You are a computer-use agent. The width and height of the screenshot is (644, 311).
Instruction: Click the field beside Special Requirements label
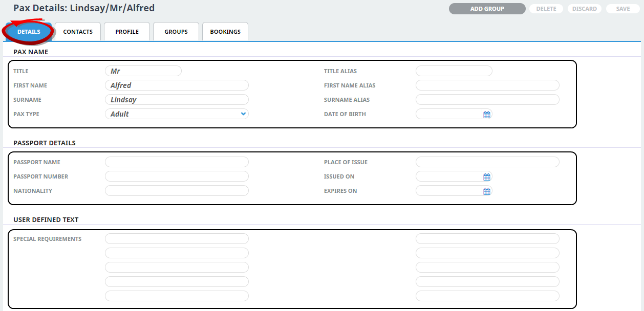tap(177, 239)
